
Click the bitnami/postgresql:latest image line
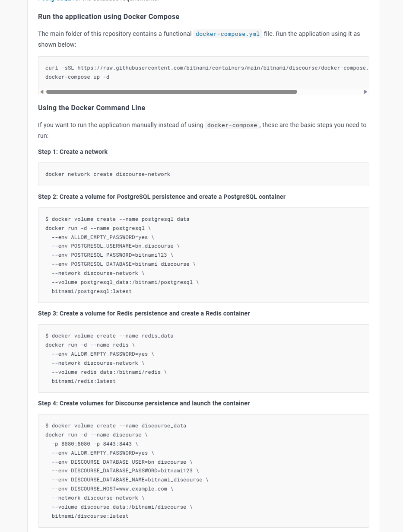[92, 291]
